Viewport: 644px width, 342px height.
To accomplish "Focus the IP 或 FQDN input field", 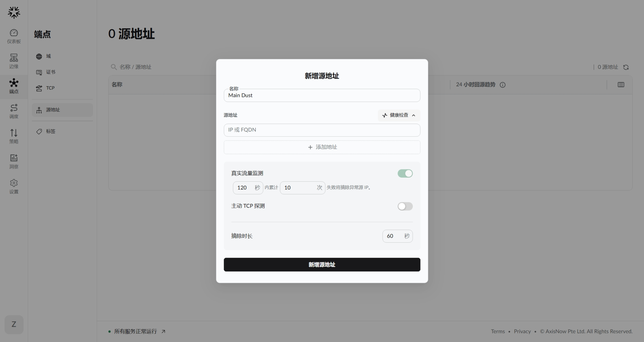I will coord(322,130).
